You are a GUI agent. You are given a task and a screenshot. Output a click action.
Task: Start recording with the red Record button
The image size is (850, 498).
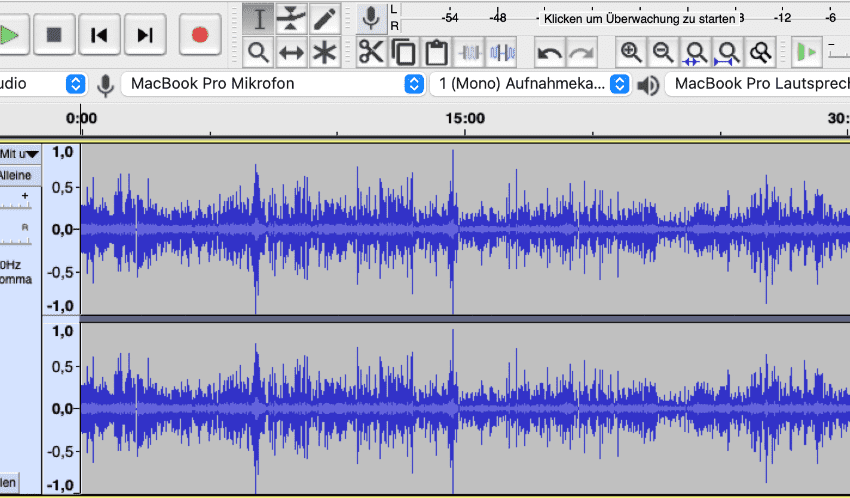tap(200, 35)
